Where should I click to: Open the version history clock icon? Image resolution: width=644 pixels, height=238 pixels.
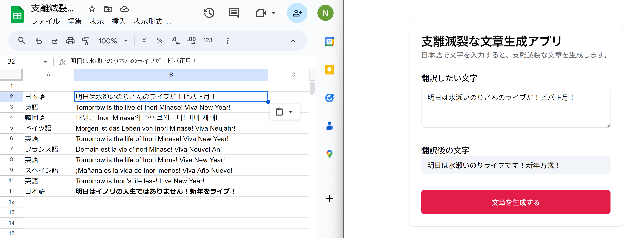click(209, 13)
